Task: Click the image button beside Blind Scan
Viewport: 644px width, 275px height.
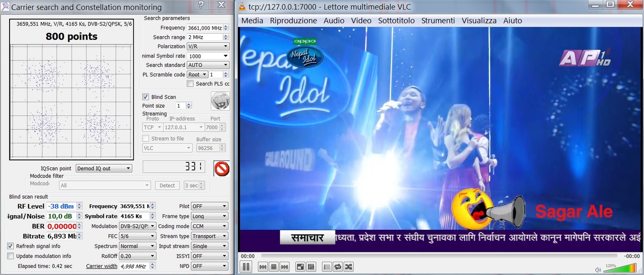Action: (x=220, y=101)
